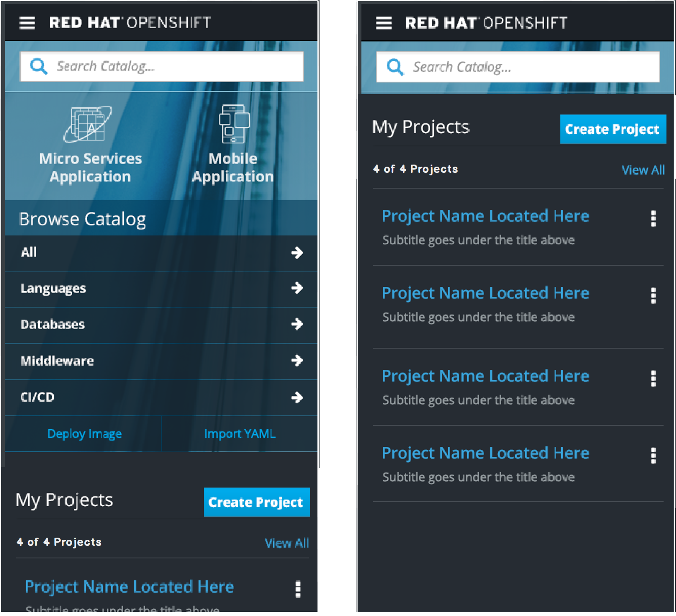The image size is (676, 616).
Task: Open third Project Name Located Here, right screen
Action: coord(485,376)
